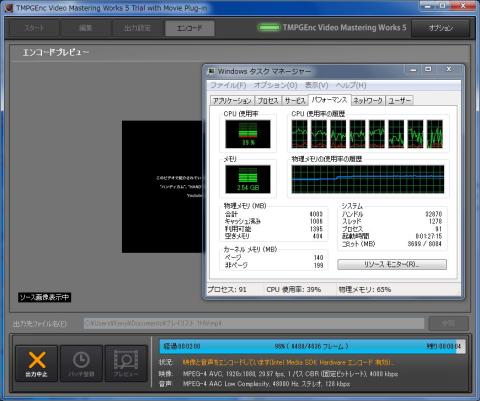Screen dimensions: 480x401
Task: Open Task Manager ヘルプ(H) menu
Action: 351,85
